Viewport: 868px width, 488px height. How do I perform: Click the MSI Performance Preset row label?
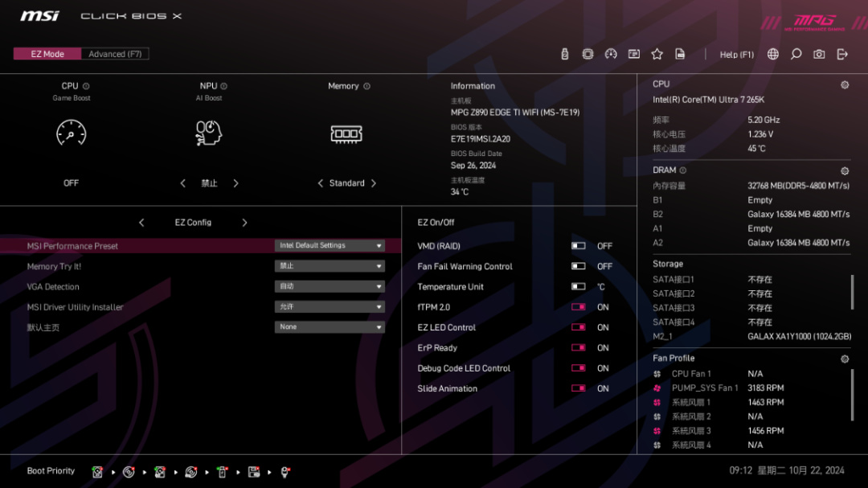(x=72, y=246)
